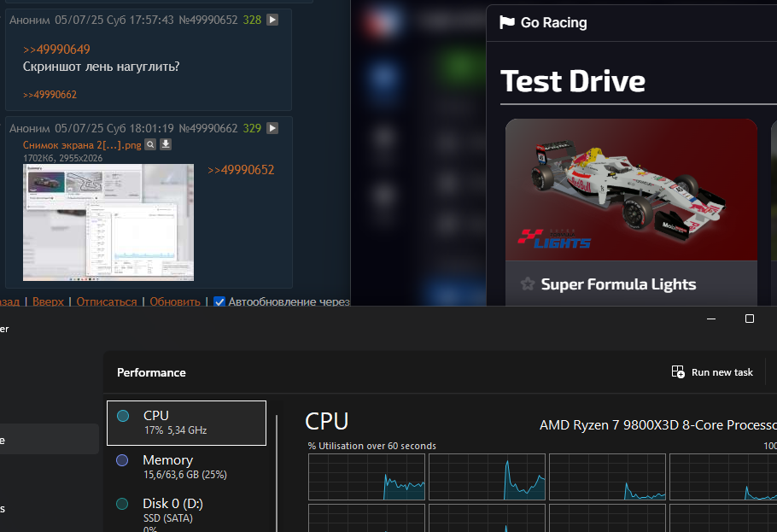Select CPU in Performance list
Viewport: 777px width, 532px height.
pos(186,423)
